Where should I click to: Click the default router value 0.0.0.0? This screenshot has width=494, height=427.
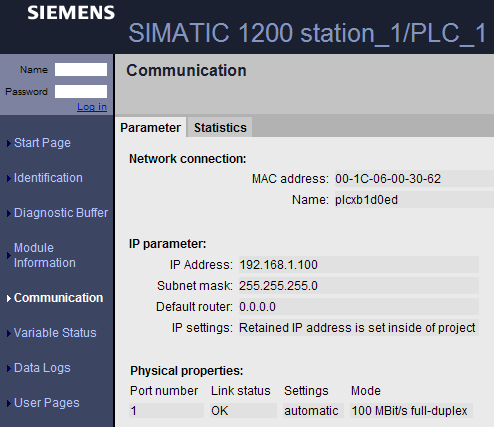point(257,307)
